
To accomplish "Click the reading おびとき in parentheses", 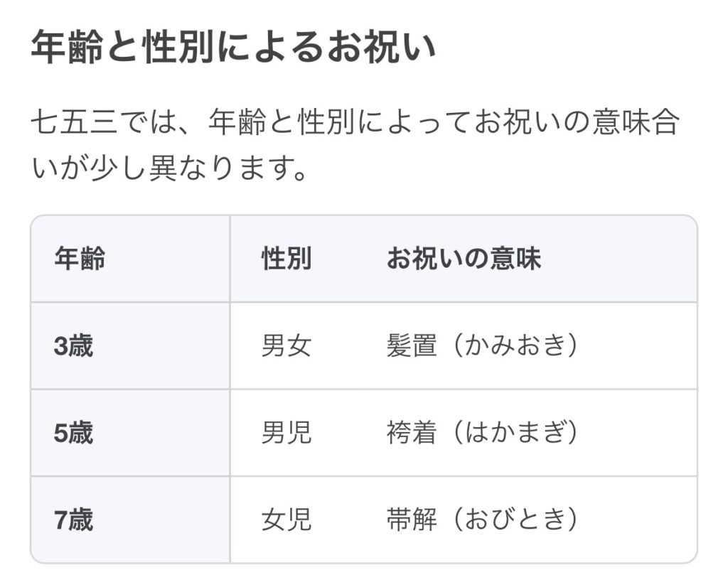I will point(516,520).
